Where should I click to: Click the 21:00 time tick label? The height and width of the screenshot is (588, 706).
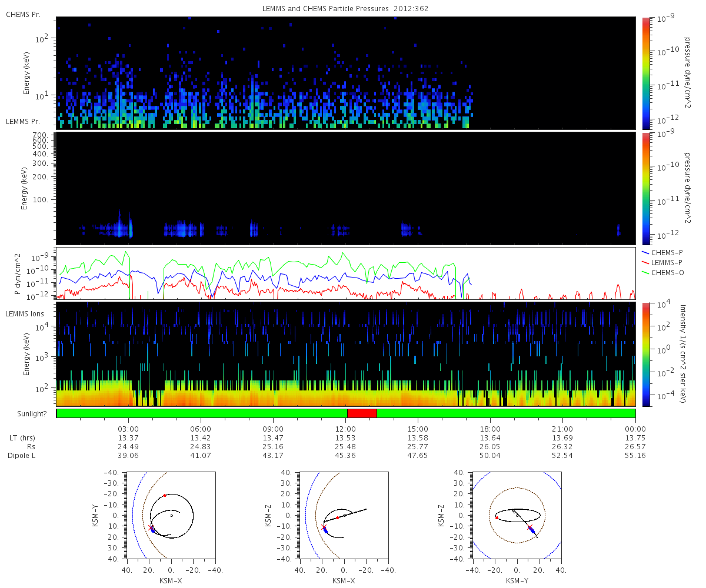tap(562, 429)
